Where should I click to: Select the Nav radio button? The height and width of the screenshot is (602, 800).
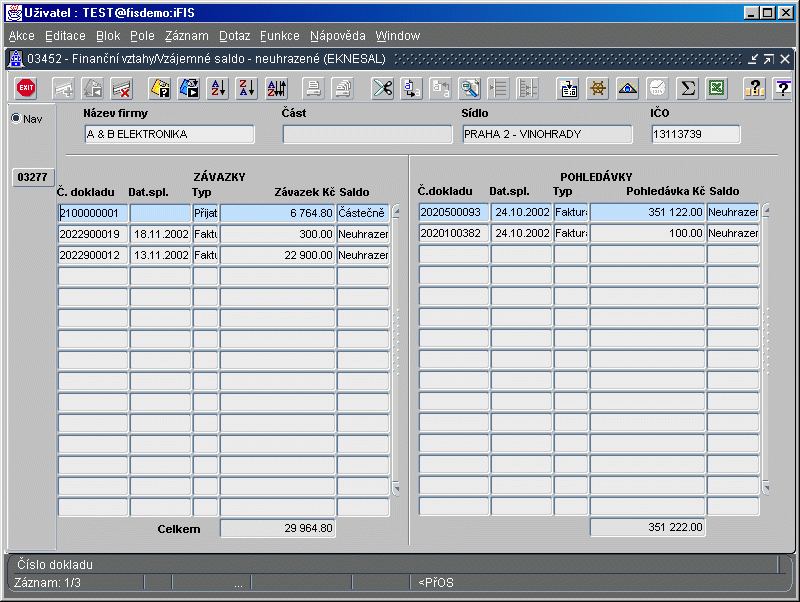pos(15,119)
